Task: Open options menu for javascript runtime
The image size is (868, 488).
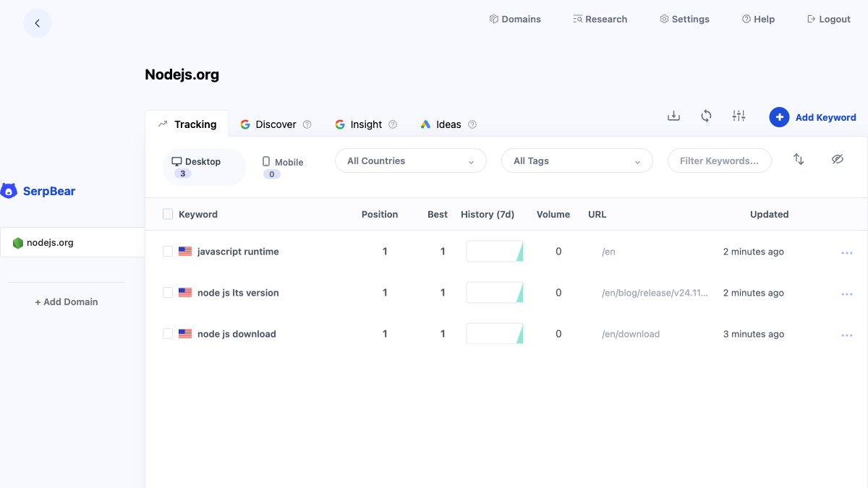Action: [847, 253]
